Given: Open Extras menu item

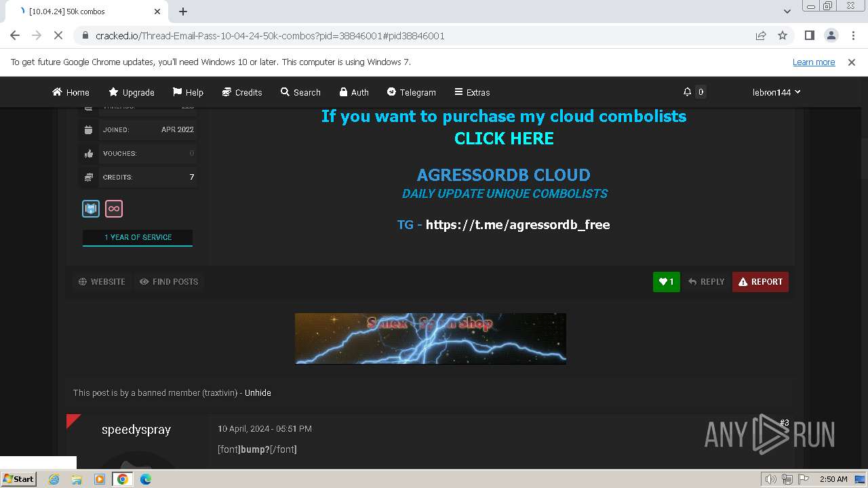Looking at the screenshot, I should click(472, 92).
